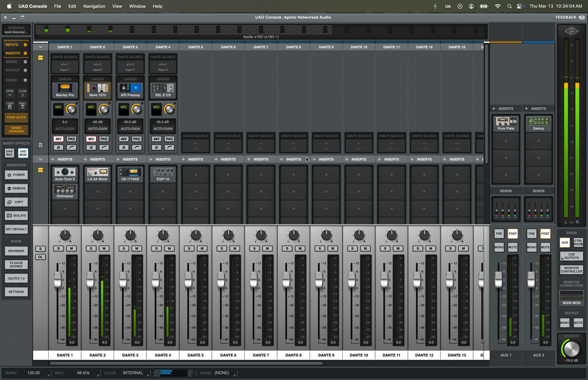The image size is (588, 380).
Task: Mute the DANTE 5 channel
Action: pyautogui.click(x=202, y=249)
